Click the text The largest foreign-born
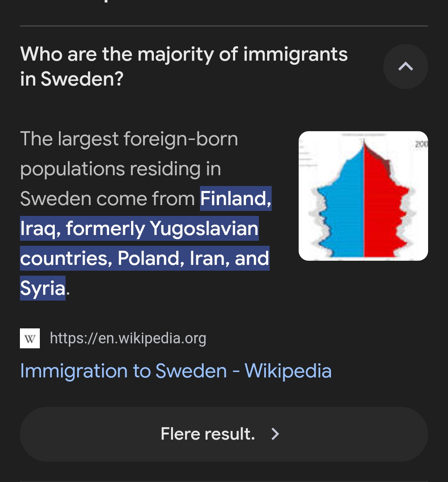This screenshot has height=482, width=448. click(x=129, y=139)
